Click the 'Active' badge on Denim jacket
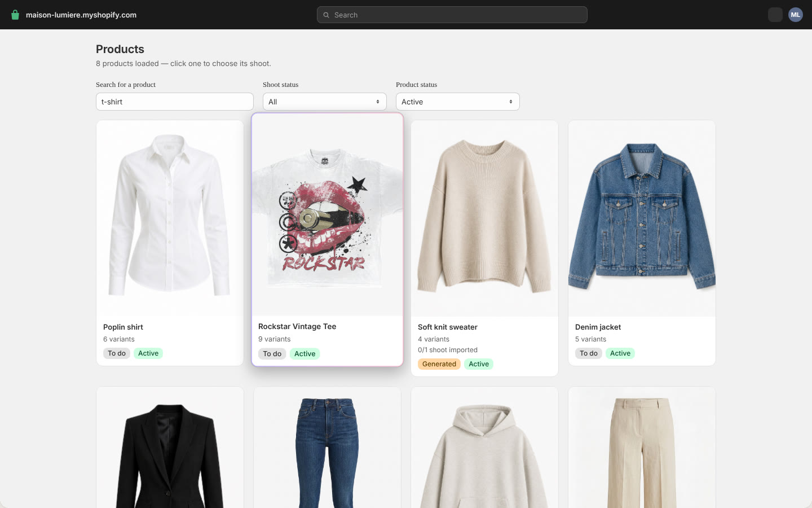Screen dimensions: 812x508 coord(620,353)
